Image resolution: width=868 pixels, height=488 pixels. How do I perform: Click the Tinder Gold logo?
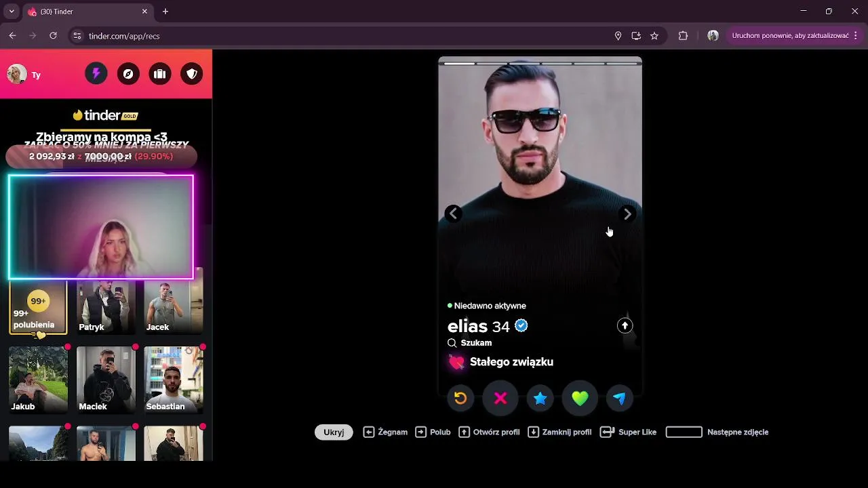[x=105, y=115]
